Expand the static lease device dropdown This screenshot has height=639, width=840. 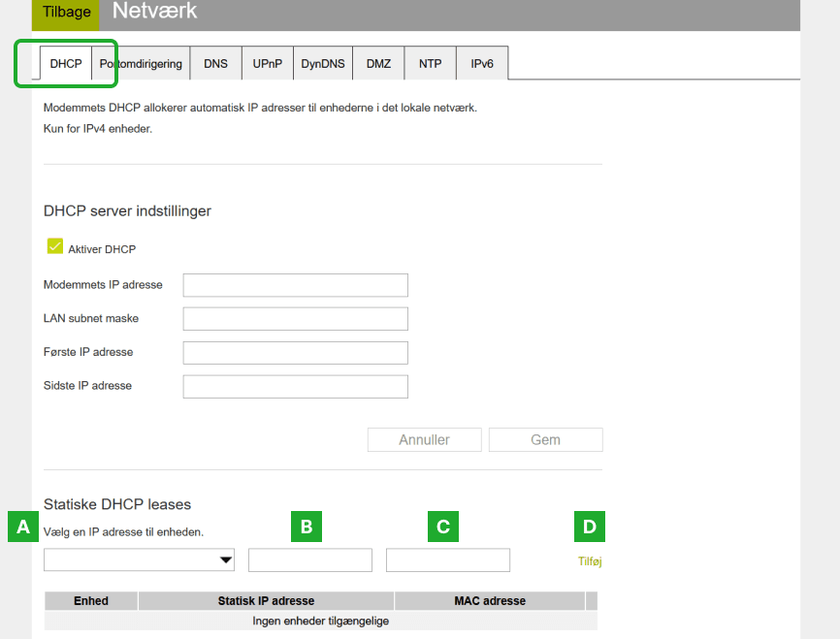pos(140,559)
